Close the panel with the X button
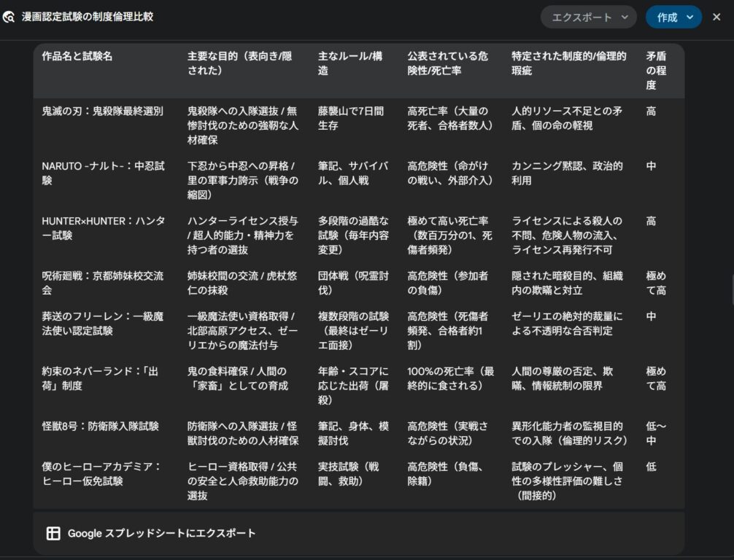Viewport: 734px width, 560px height. click(x=716, y=17)
